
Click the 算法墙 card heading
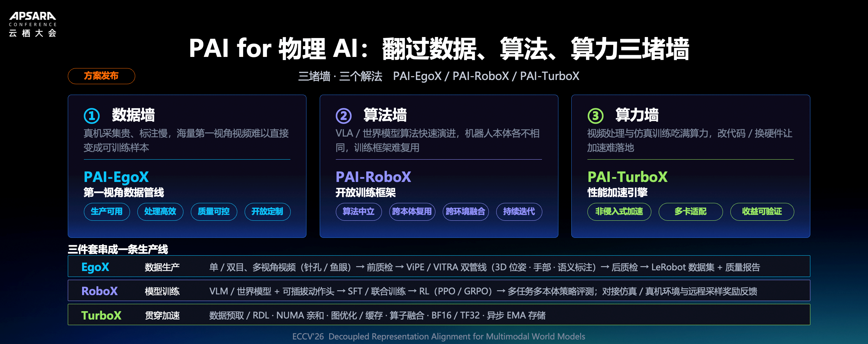point(385,115)
